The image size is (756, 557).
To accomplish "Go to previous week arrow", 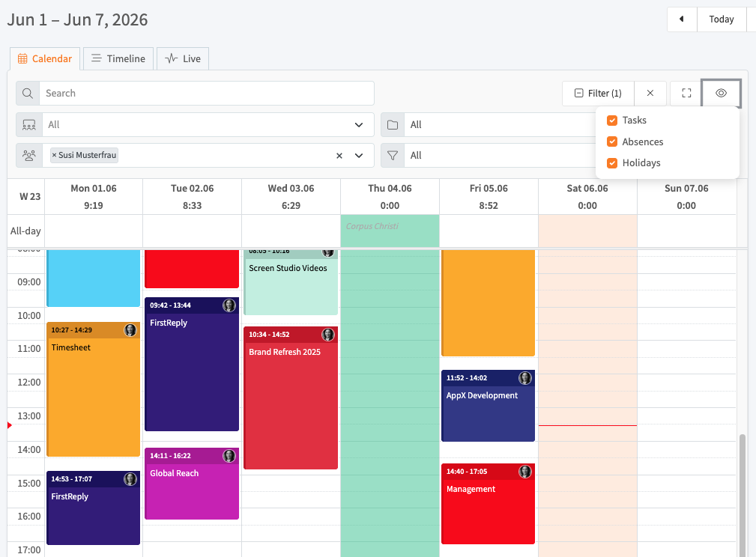I will pos(682,19).
